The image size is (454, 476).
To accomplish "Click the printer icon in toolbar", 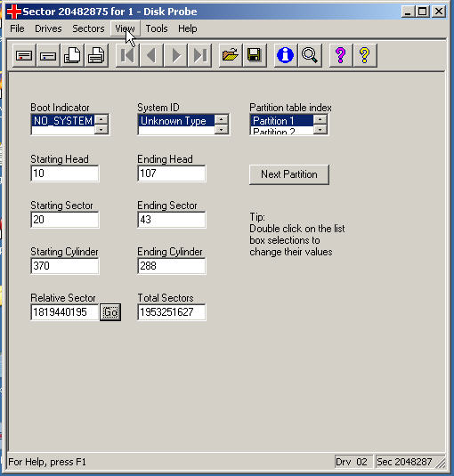I will pos(96,55).
